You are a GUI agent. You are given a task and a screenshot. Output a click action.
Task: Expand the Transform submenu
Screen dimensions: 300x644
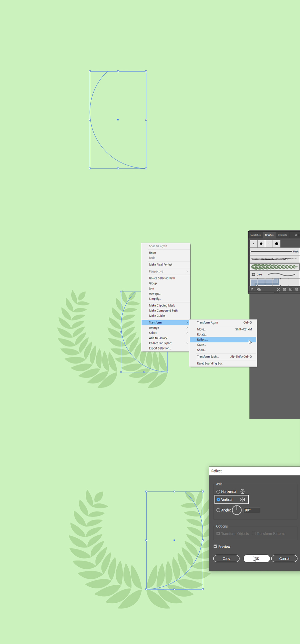(165, 322)
